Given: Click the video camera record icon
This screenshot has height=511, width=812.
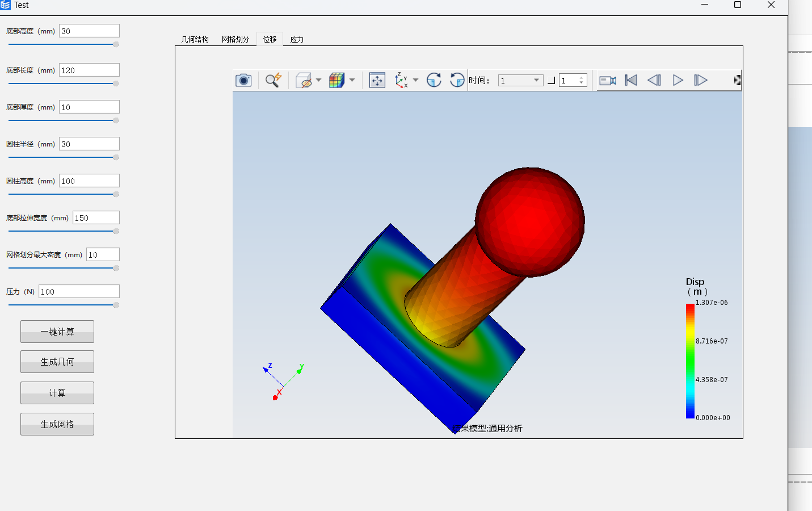Looking at the screenshot, I should (608, 80).
